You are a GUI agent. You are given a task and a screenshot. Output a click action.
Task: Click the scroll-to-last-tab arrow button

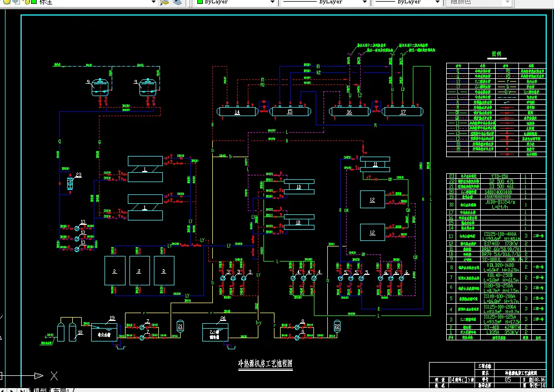pos(22,390)
